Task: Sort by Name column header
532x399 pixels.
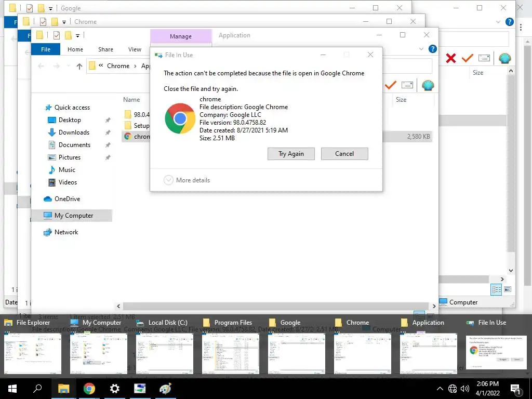Action: 131,99
